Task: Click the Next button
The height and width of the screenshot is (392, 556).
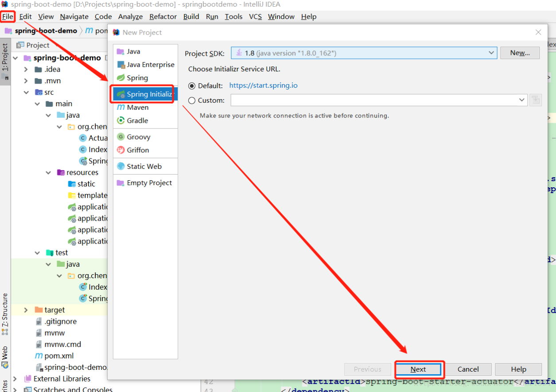Action: point(418,369)
